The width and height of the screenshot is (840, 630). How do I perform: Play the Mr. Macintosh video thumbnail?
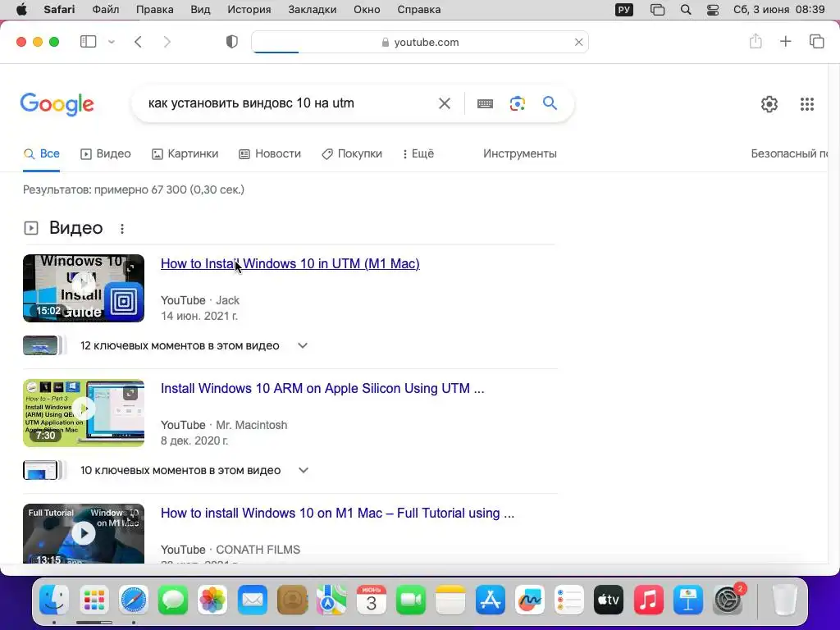coord(84,413)
